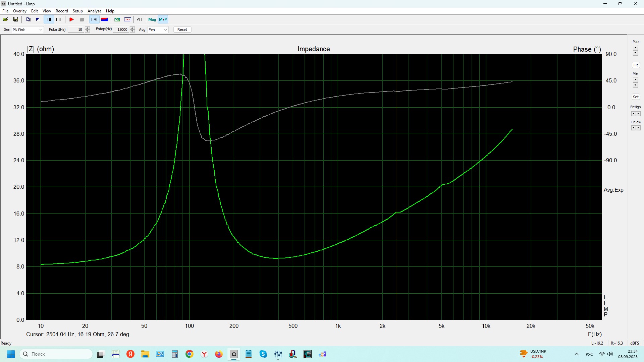Viewport: 644px width, 362px height.
Task: Raise graph Min with the up arrow
Action: click(x=635, y=80)
